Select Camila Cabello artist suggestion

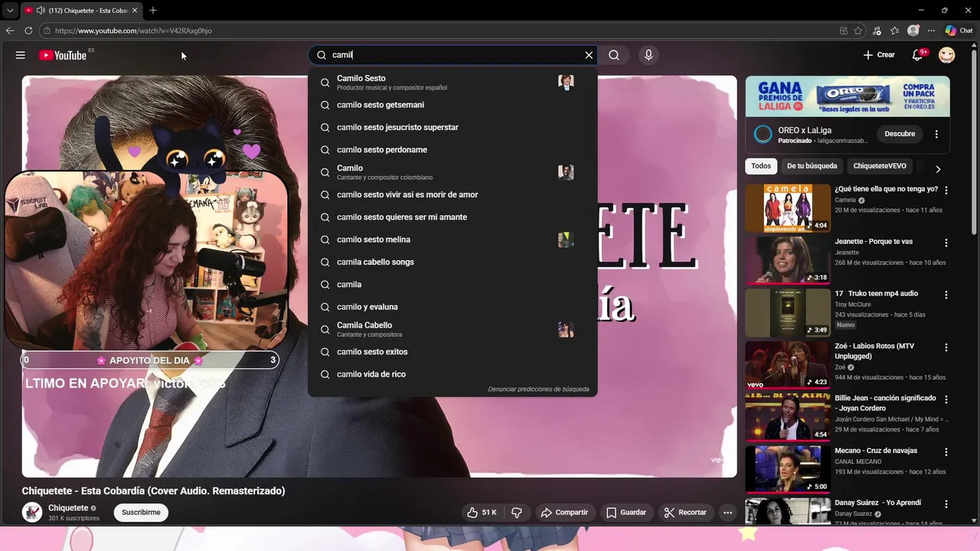point(452,329)
